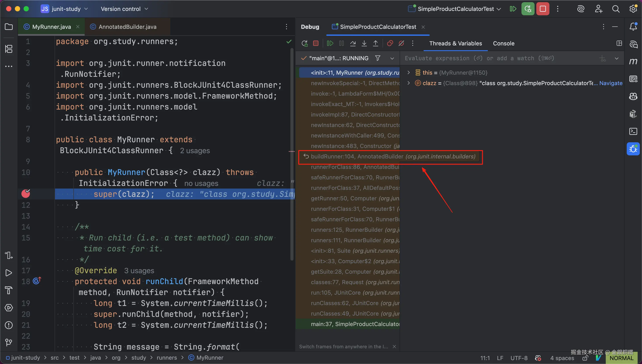Dismiss the 'Switch frames' hint
The width and height of the screenshot is (642, 364).
394,347
